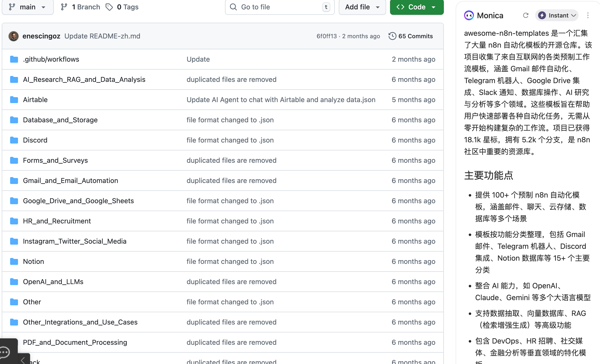
Task: Open the 65 Commits link
Action: 415,36
